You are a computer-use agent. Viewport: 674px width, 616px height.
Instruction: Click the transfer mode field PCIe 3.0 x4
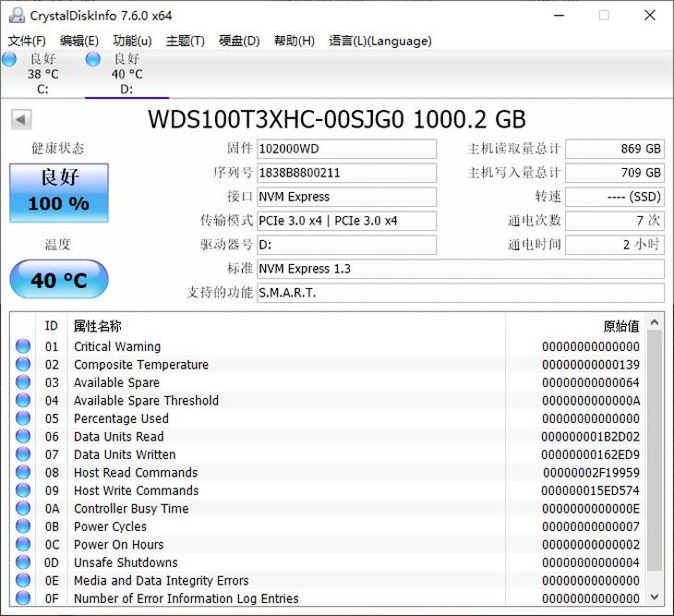click(346, 221)
